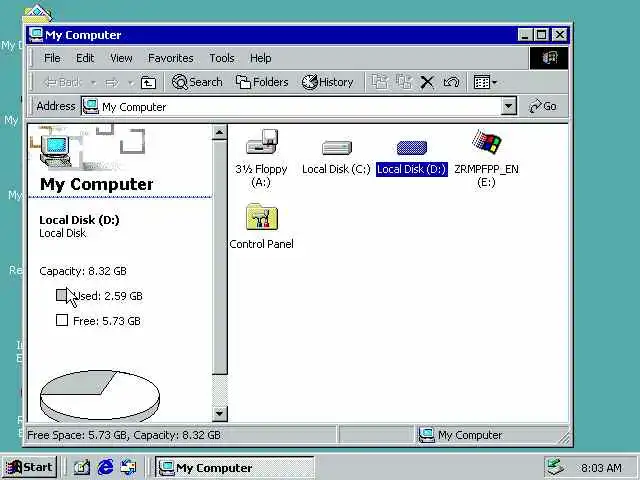Click the Capacity: 8.32 GB text
Image resolution: width=640 pixels, height=480 pixels.
[x=83, y=271]
